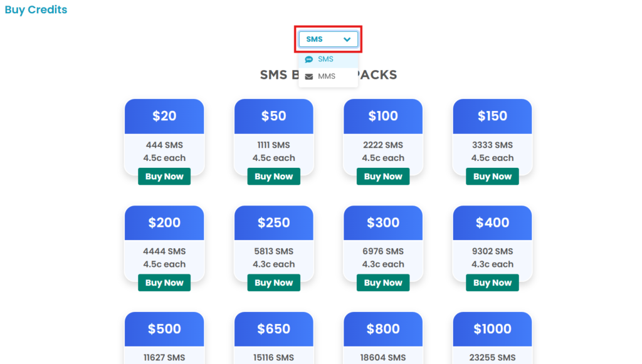Screen dimensions: 642x364
Task: Open the SMS bundle type dropdown
Action: (328, 39)
